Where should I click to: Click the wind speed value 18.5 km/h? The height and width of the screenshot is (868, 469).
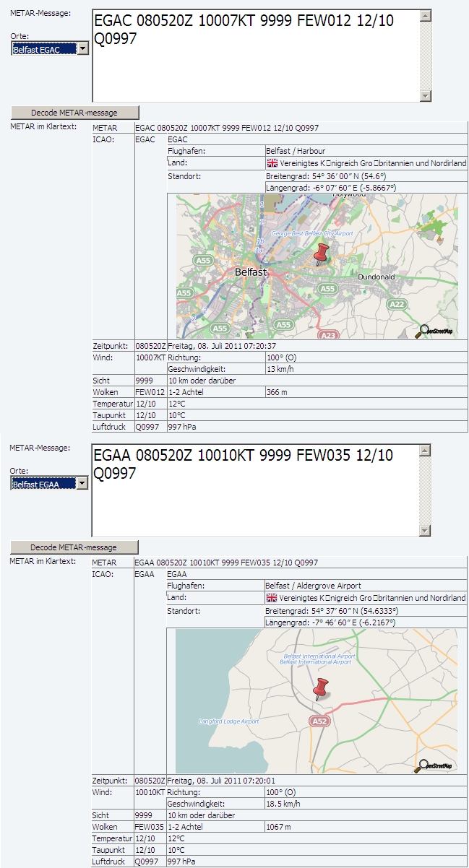click(282, 804)
